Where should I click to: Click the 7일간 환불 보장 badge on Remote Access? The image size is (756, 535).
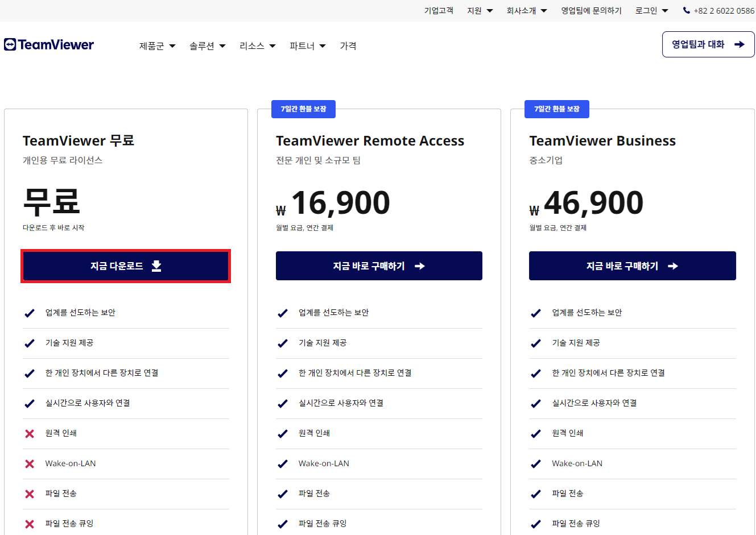coord(304,109)
